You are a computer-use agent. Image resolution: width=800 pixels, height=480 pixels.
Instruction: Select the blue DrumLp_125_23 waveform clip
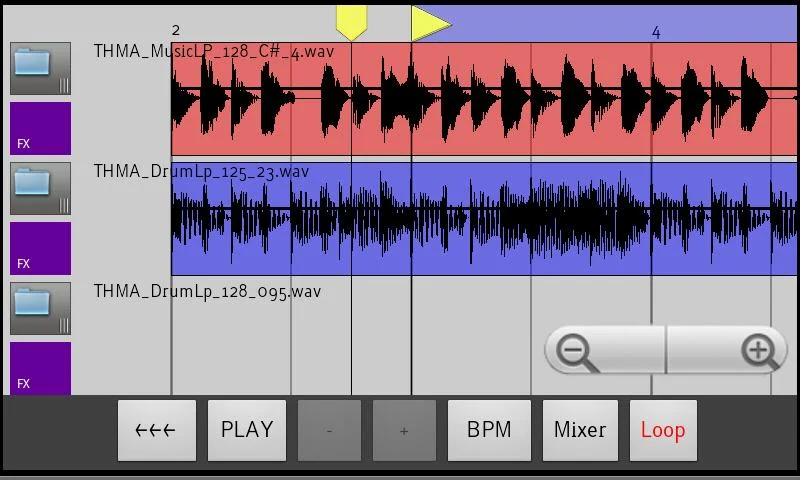coord(484,219)
